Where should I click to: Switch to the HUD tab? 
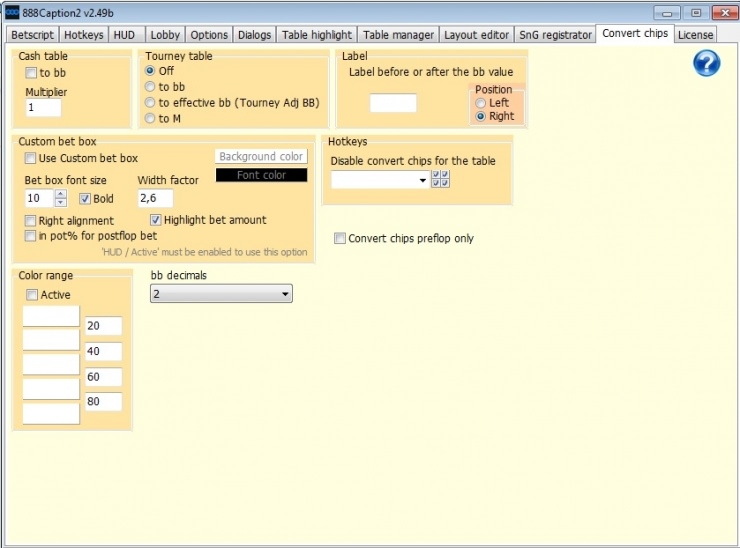(x=124, y=35)
